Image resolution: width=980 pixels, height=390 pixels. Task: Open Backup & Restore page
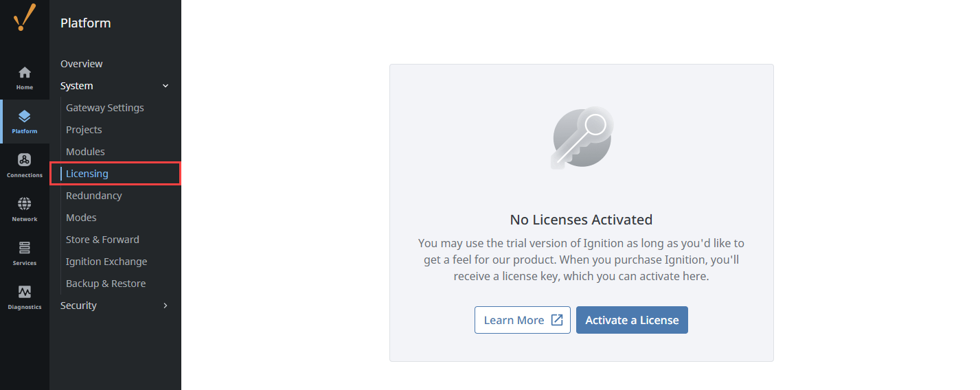point(106,284)
